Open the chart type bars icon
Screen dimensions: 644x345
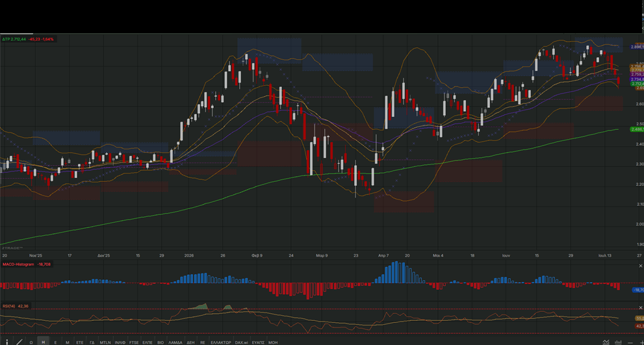pyautogui.click(x=618, y=342)
